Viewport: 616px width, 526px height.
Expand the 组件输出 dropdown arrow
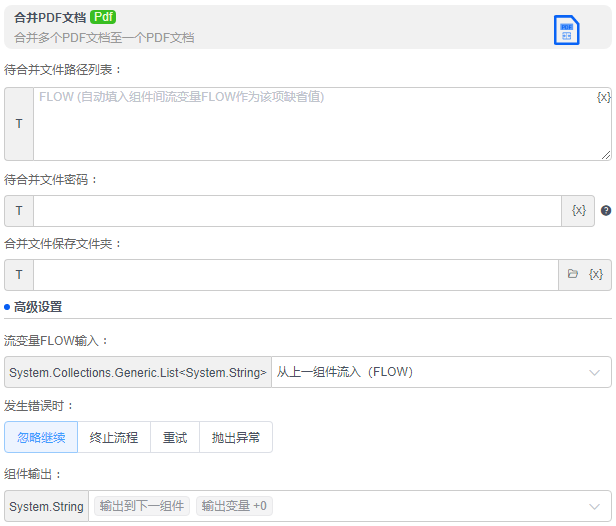pos(595,506)
